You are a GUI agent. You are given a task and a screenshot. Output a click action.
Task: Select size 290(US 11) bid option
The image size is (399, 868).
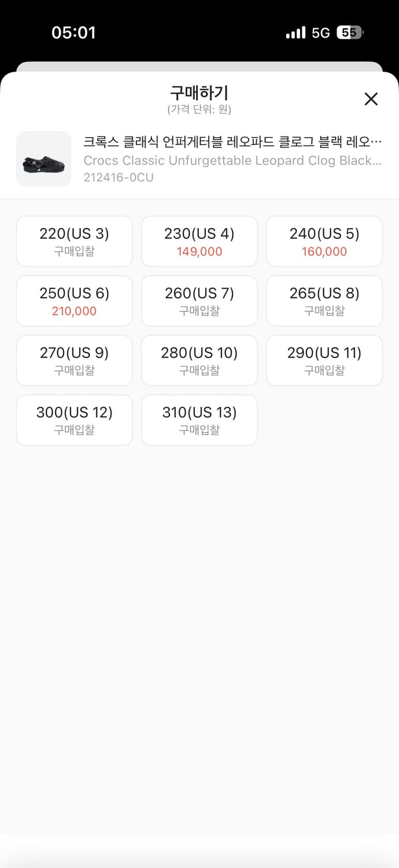coord(324,361)
